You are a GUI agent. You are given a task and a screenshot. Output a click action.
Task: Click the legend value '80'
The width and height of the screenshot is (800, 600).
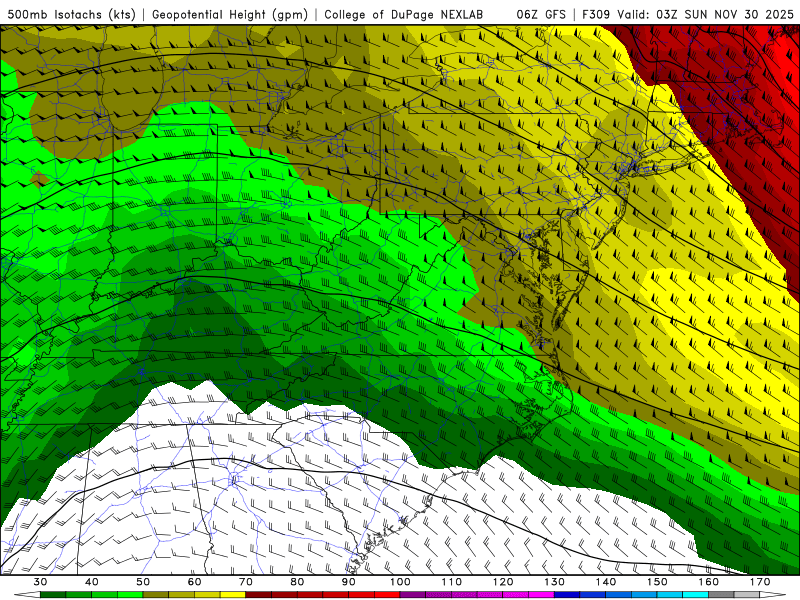tap(297, 582)
